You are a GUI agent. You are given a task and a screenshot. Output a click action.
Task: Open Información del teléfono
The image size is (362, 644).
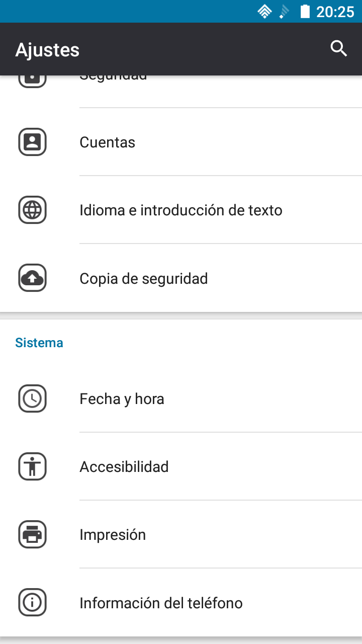(181, 602)
